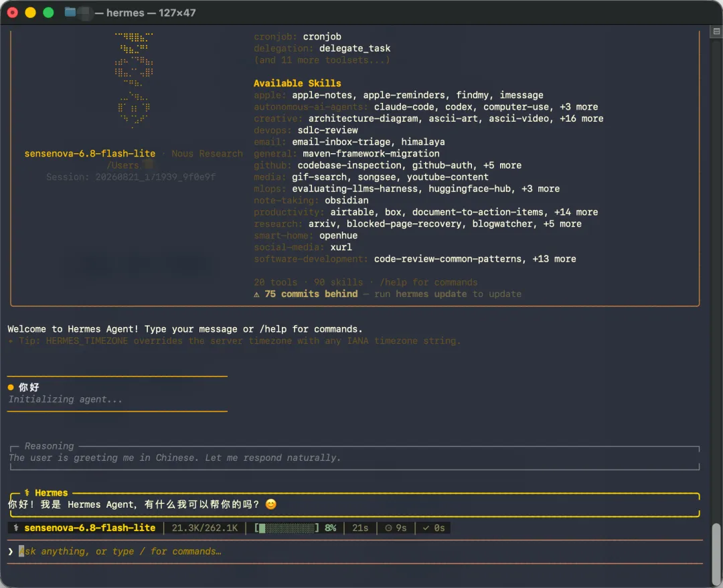The height and width of the screenshot is (588, 723).
Task: Click the 'xurl' skill name
Action: 341,248
